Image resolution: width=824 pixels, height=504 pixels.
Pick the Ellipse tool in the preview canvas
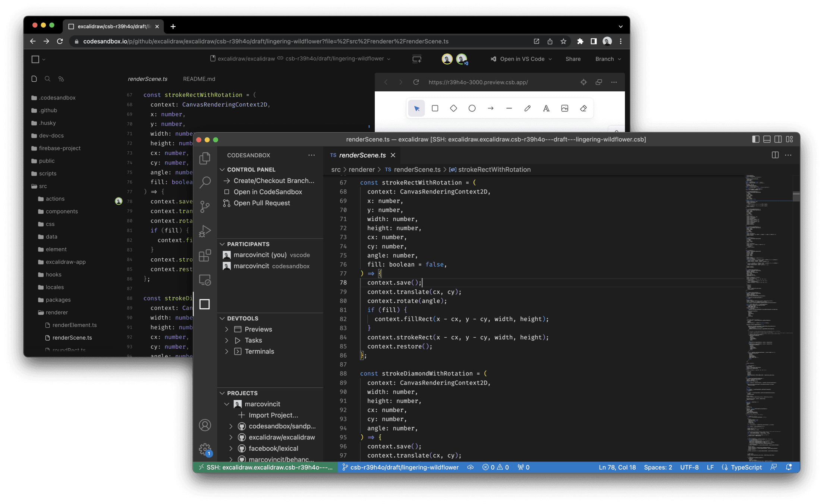pos(472,108)
